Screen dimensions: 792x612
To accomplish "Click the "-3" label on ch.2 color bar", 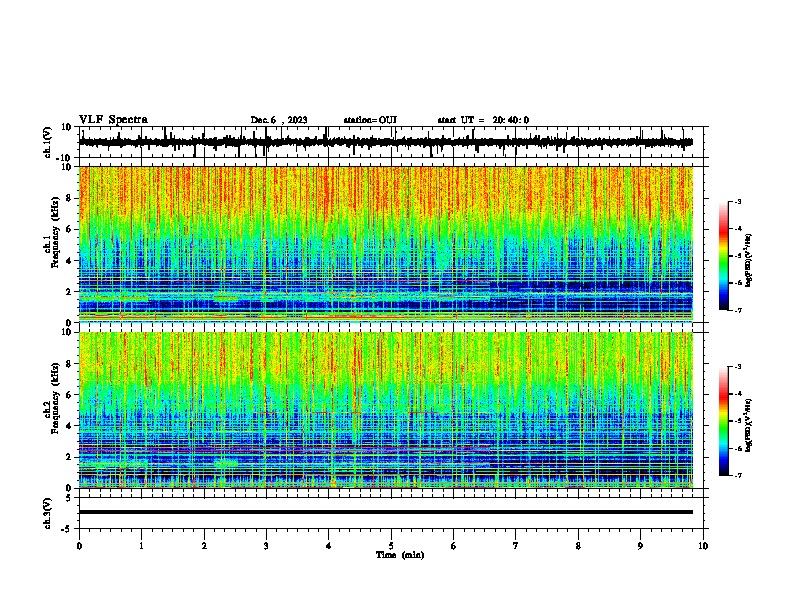I will (x=738, y=367).
